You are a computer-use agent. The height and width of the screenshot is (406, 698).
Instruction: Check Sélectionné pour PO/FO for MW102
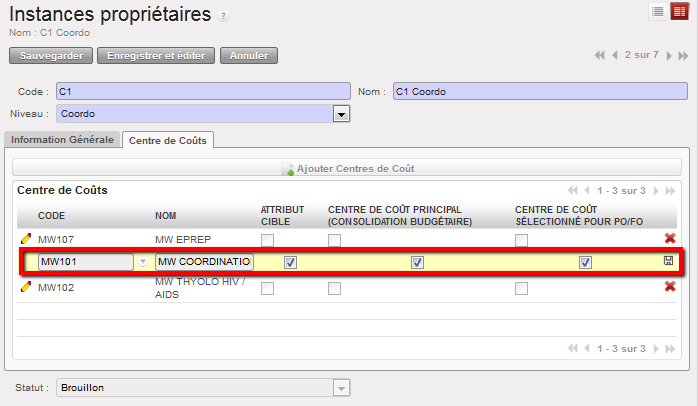tap(521, 289)
